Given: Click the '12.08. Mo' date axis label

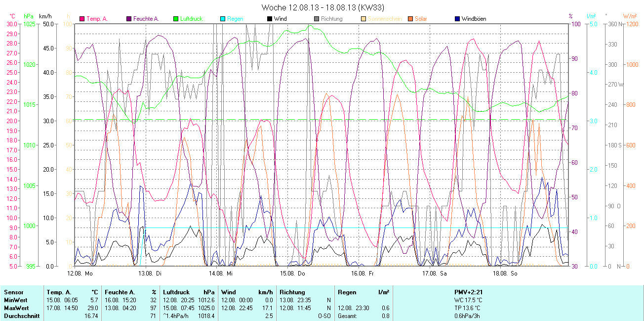Looking at the screenshot, I should [80, 273].
